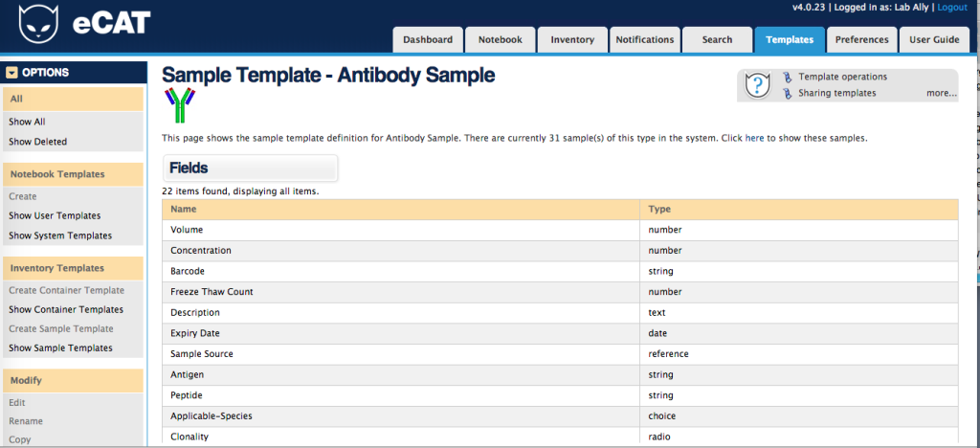Expand more... help topics
Image resolution: width=980 pixels, height=448 pixels.
point(942,93)
